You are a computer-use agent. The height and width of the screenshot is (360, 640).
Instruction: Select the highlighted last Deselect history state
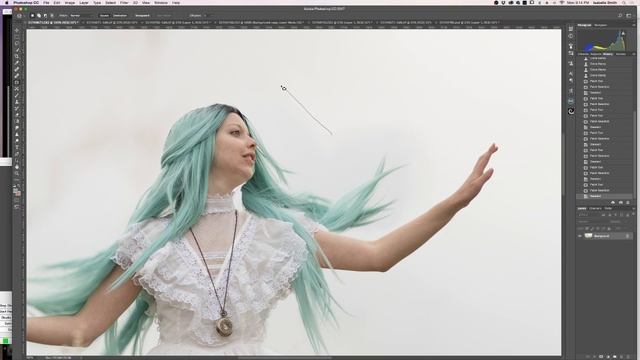pyautogui.click(x=605, y=196)
